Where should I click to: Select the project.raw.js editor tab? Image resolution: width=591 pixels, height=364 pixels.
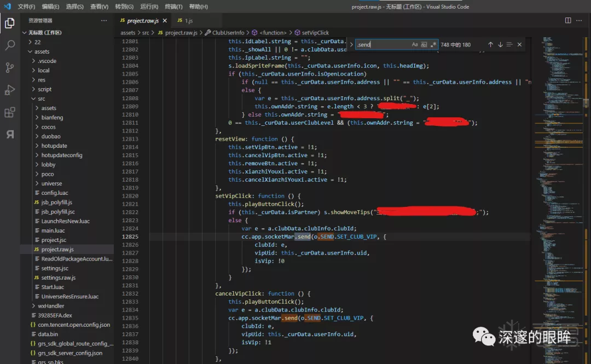[143, 21]
